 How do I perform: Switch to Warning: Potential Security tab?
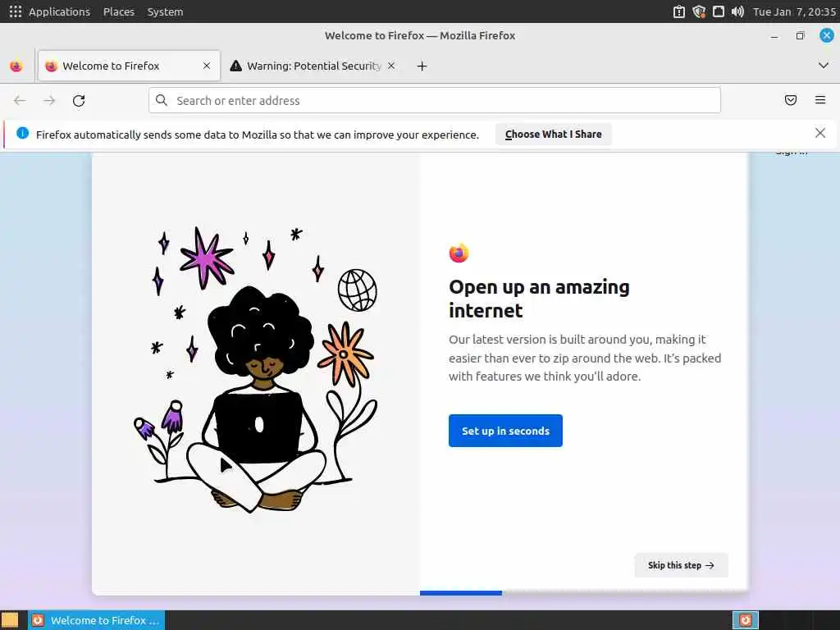click(x=313, y=66)
